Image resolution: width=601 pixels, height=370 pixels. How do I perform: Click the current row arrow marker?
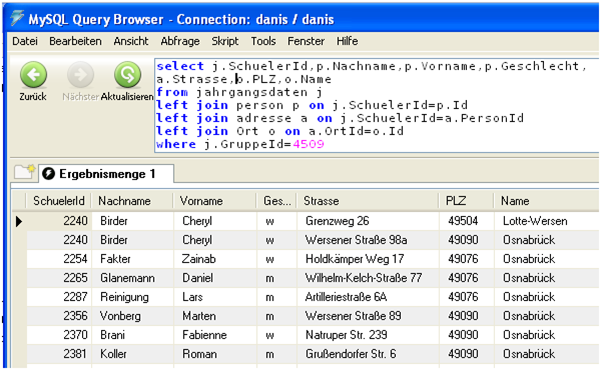tap(19, 221)
